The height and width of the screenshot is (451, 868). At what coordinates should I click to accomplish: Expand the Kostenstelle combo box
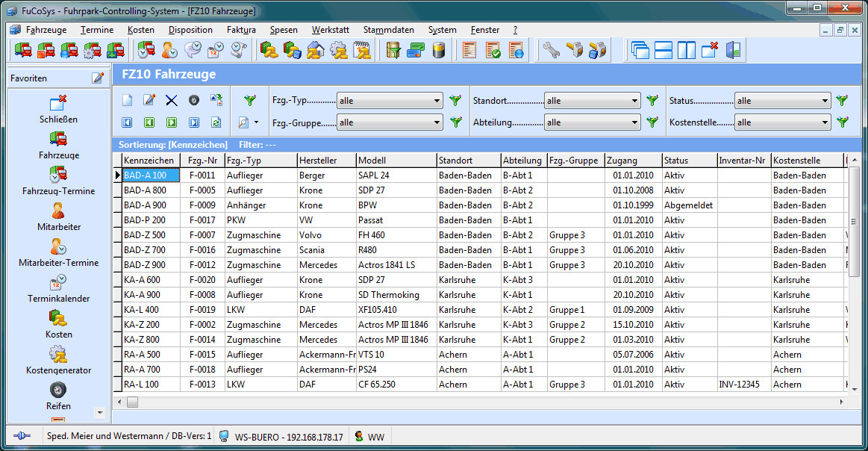click(825, 122)
